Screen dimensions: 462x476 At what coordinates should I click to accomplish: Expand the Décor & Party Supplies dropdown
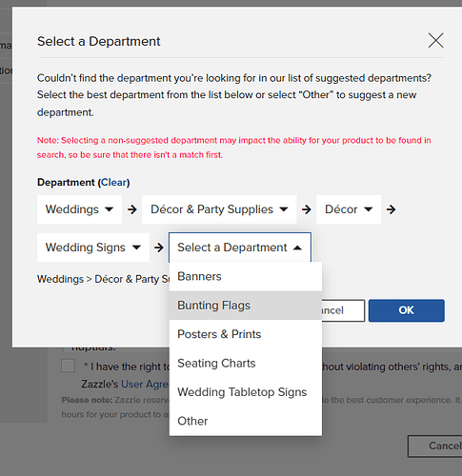pos(219,209)
